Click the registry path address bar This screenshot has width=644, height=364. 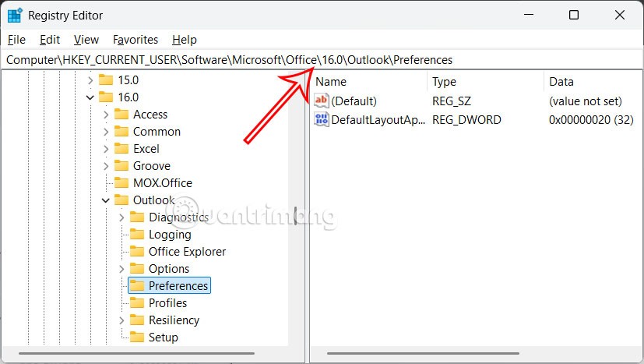[x=322, y=60]
